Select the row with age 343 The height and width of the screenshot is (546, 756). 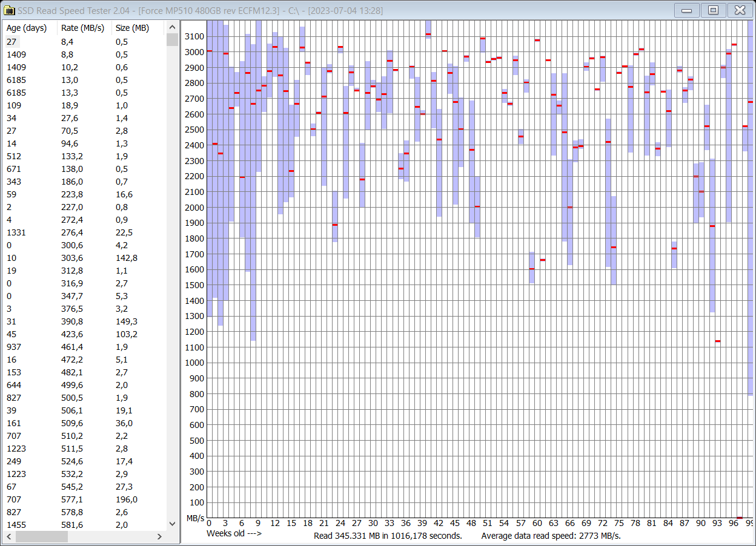(x=84, y=182)
